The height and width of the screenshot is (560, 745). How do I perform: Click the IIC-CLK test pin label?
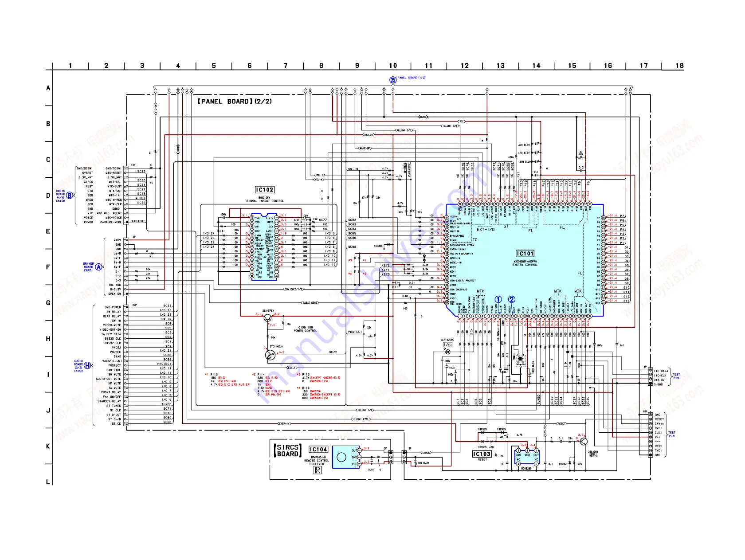pyautogui.click(x=660, y=376)
